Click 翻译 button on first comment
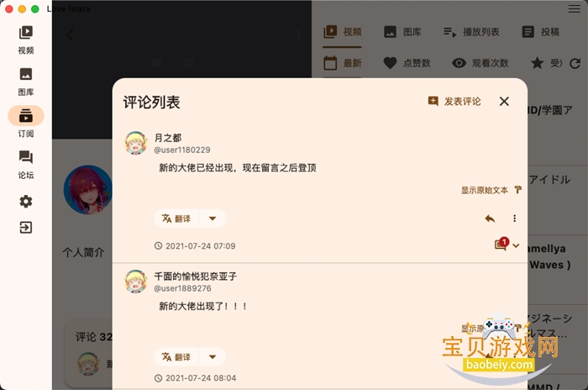588x390 pixels. coord(176,219)
